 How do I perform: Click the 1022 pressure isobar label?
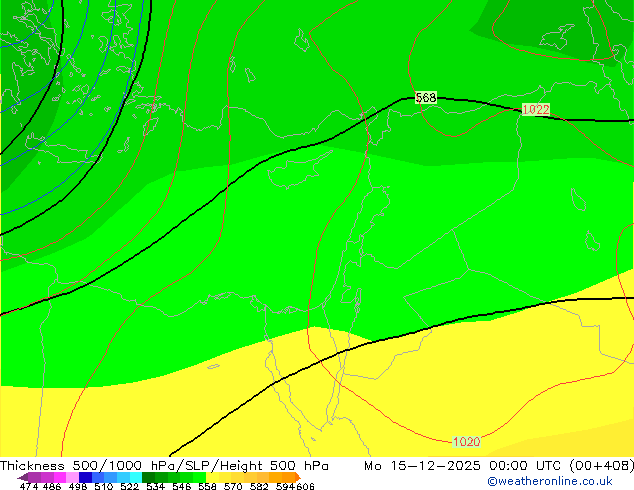pyautogui.click(x=536, y=109)
